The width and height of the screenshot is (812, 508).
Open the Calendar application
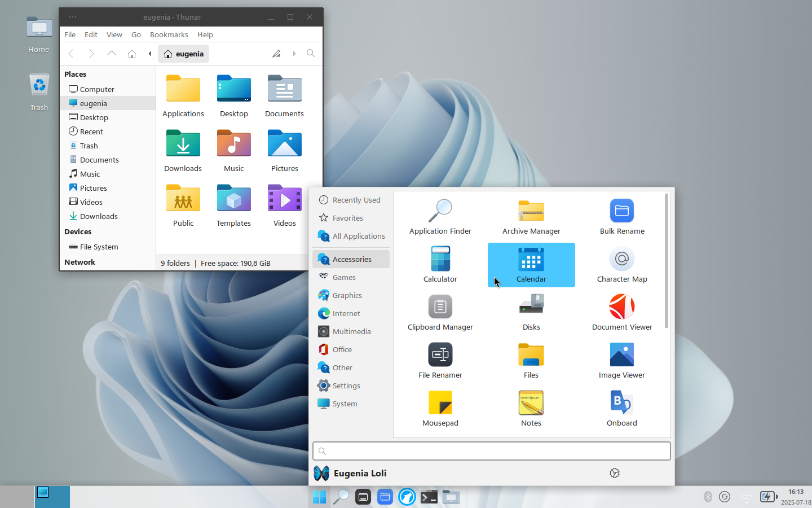531,265
